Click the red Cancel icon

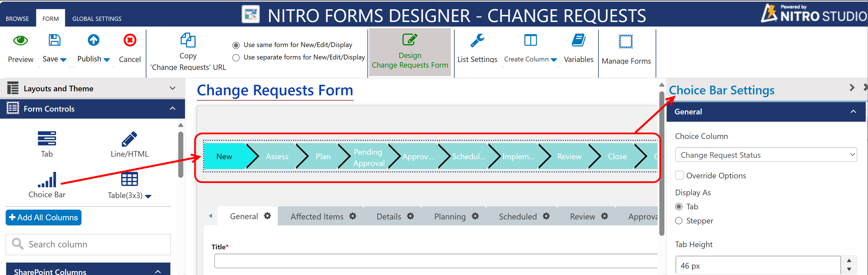coord(130,40)
